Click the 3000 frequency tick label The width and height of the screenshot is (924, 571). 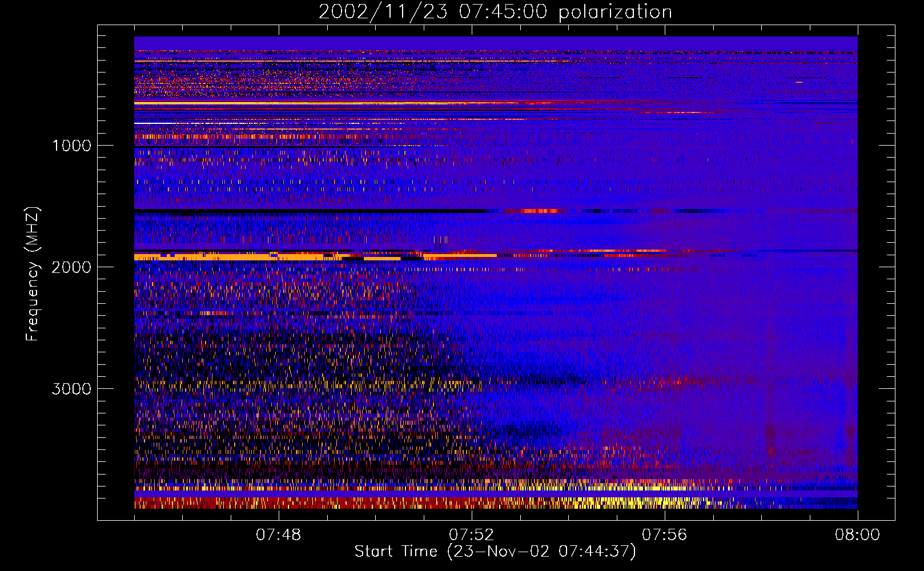pyautogui.click(x=71, y=389)
